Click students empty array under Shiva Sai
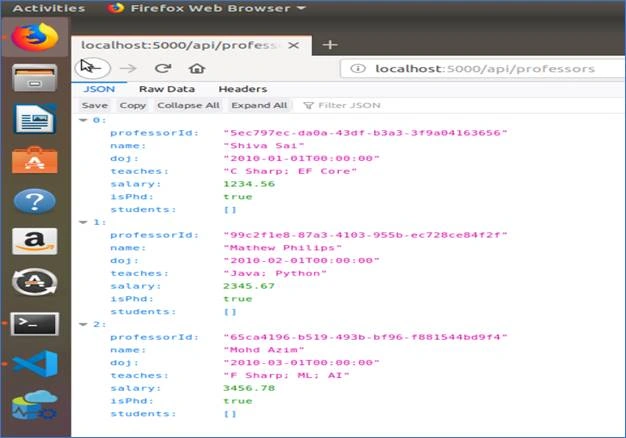Screen dimensions: 626x438 (230, 210)
